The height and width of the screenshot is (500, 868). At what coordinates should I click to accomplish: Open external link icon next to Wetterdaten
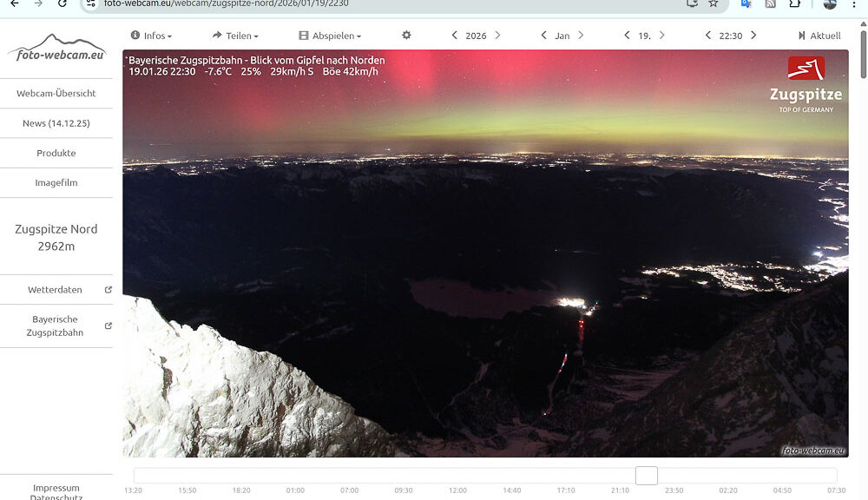(x=108, y=290)
